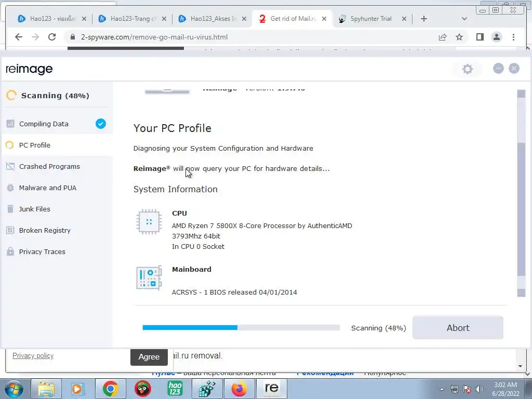
Task: Click the Reimage logo
Action: [29, 69]
